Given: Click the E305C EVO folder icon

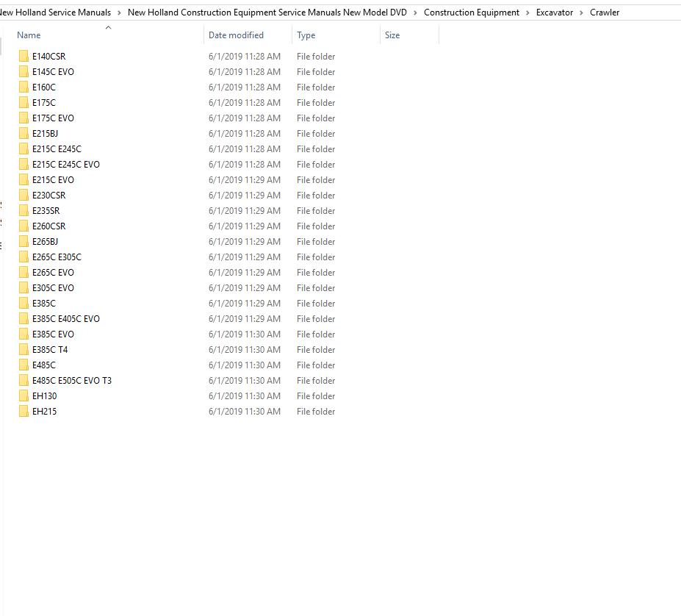Looking at the screenshot, I should [x=24, y=288].
